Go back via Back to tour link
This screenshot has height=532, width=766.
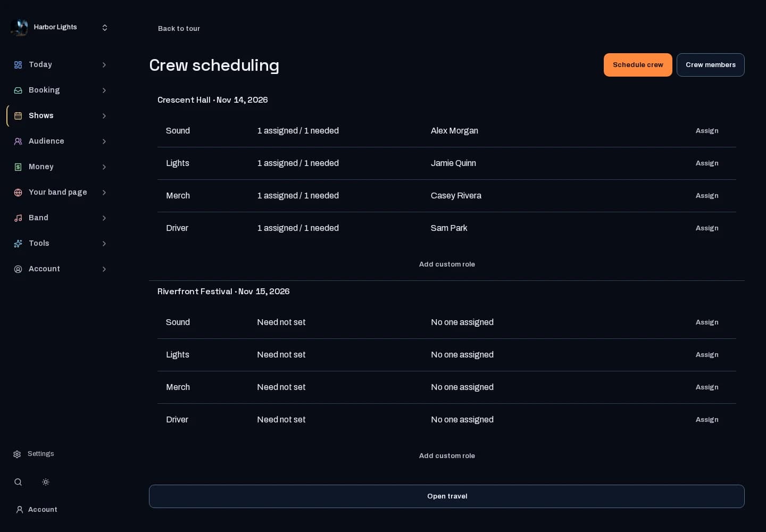click(179, 29)
